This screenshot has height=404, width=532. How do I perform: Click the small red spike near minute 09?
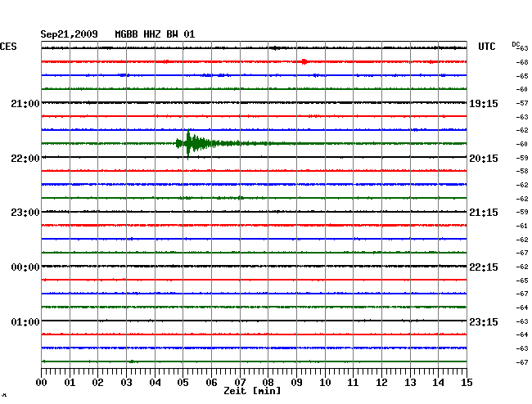[x=304, y=61]
